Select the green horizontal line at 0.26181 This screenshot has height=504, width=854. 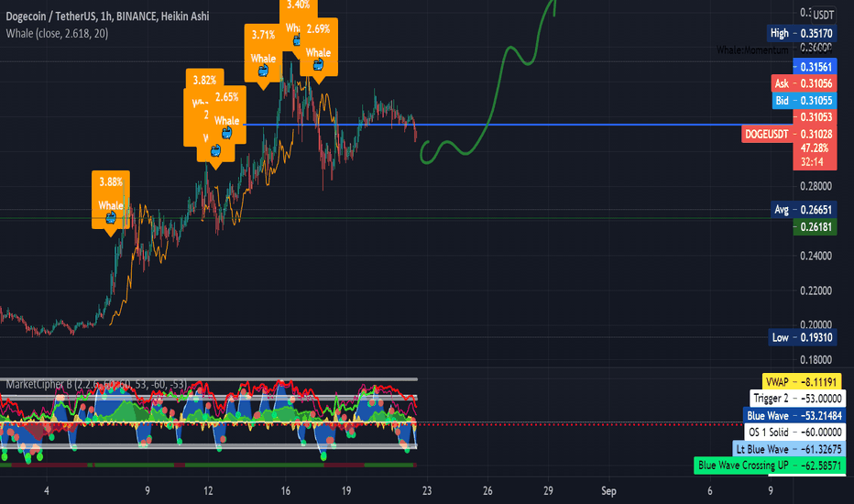(397, 218)
